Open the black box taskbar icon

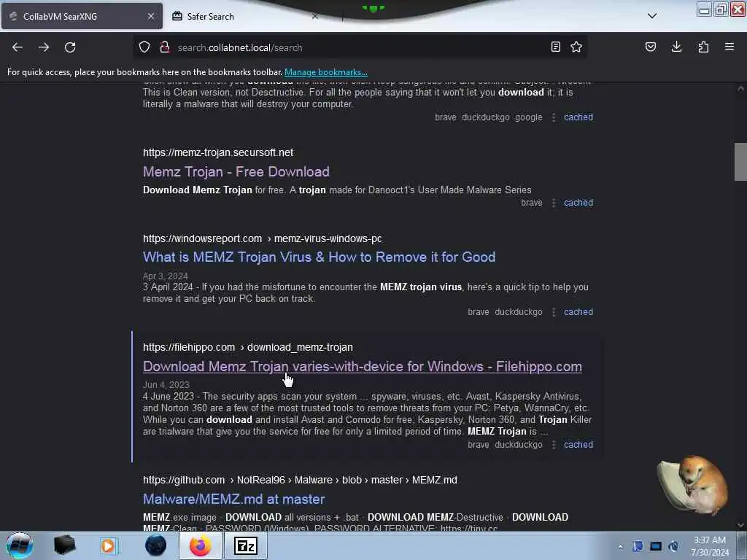tap(64, 545)
